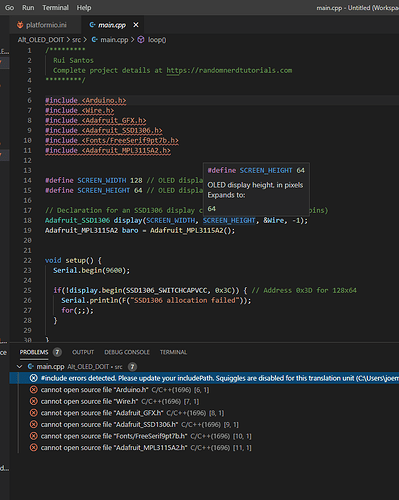Viewport: 399px width, 500px height.
Task: Click the error icon beside Arduino.h problem
Action: pyautogui.click(x=34, y=390)
